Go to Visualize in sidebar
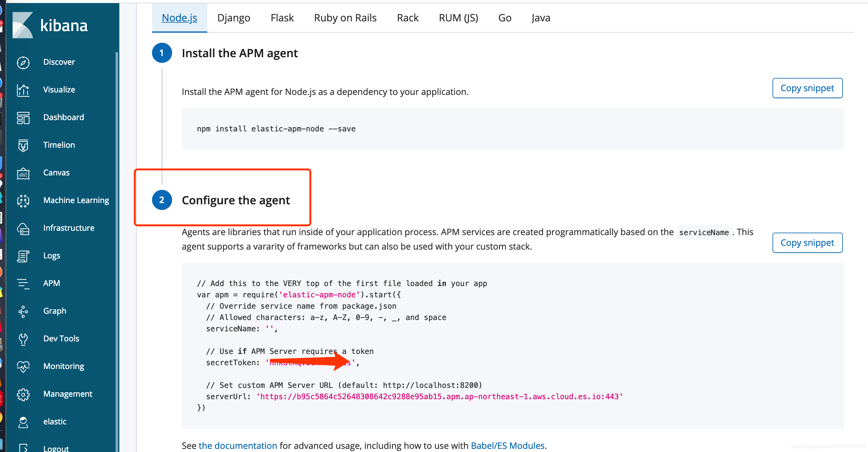 coord(59,90)
